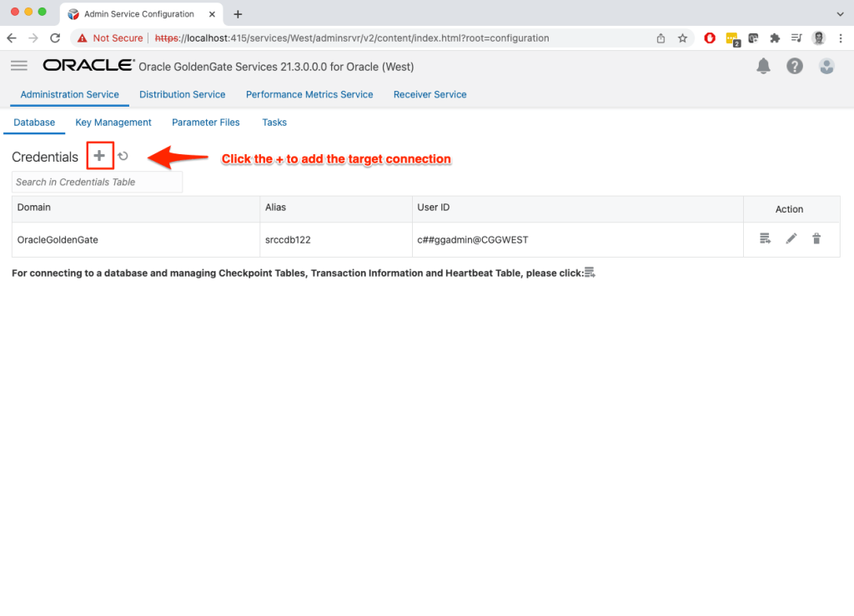Switch to Distribution Service tab
This screenshot has height=616, width=854.
pos(182,94)
